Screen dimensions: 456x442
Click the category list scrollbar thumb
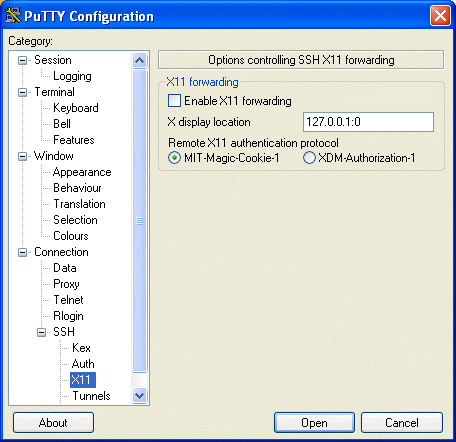point(139,221)
